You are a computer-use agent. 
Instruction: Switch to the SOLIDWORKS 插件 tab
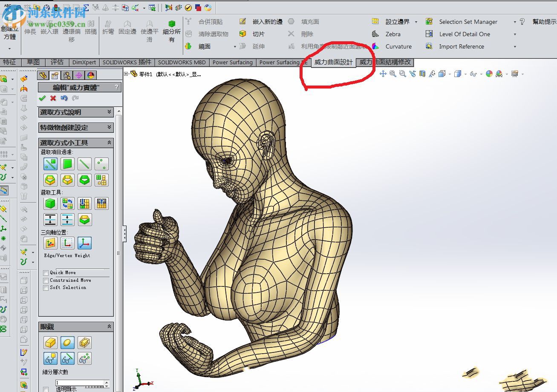click(x=127, y=62)
